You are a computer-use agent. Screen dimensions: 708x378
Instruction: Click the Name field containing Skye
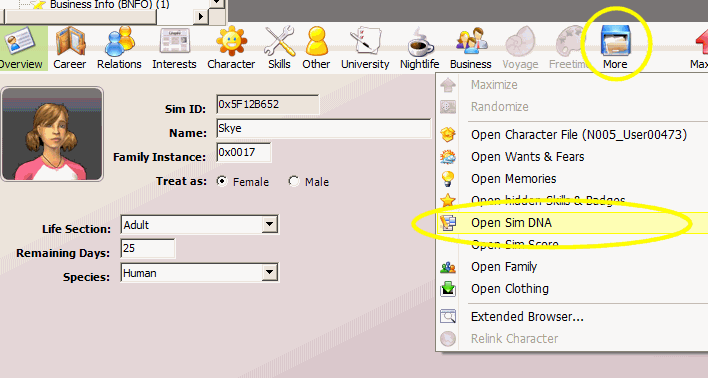[323, 128]
